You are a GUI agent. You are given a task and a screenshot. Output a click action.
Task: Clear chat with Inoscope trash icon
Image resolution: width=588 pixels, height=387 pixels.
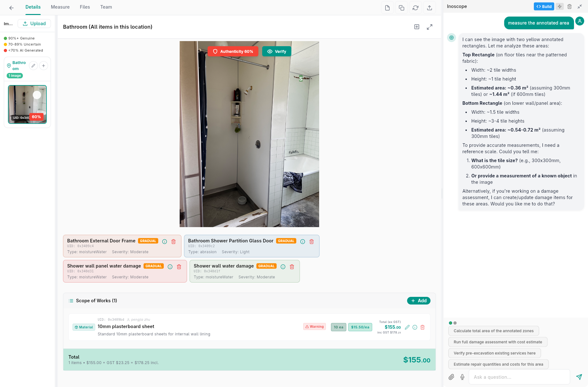[x=570, y=6]
